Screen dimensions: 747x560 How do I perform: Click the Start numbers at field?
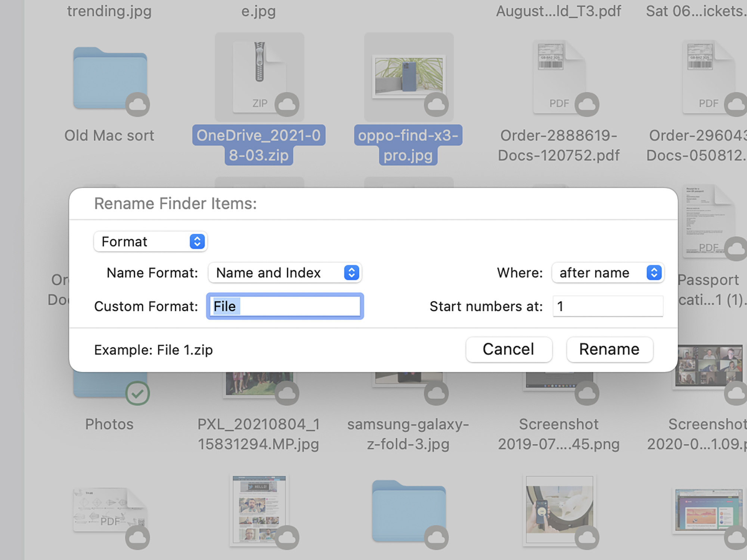607,306
